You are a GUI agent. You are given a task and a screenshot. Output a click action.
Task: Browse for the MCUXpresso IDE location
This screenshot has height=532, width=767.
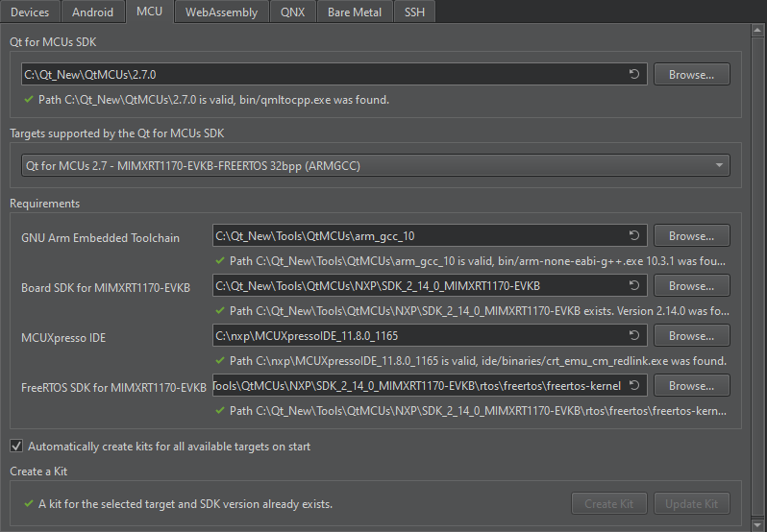pos(691,336)
